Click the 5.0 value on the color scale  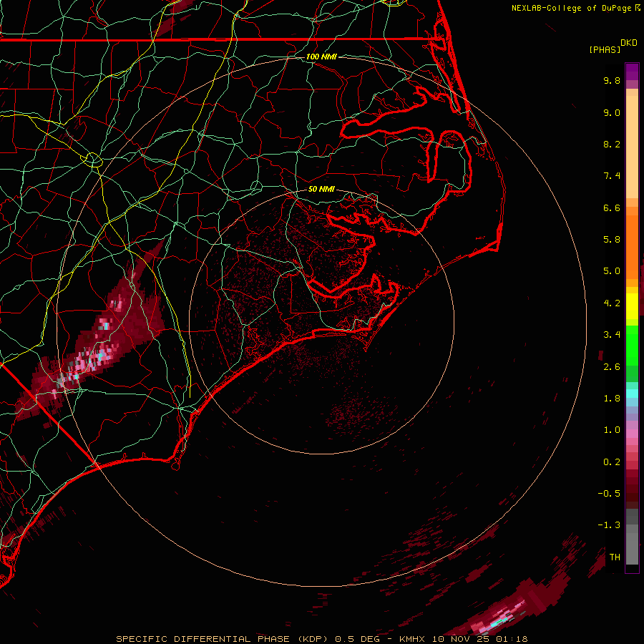click(612, 271)
